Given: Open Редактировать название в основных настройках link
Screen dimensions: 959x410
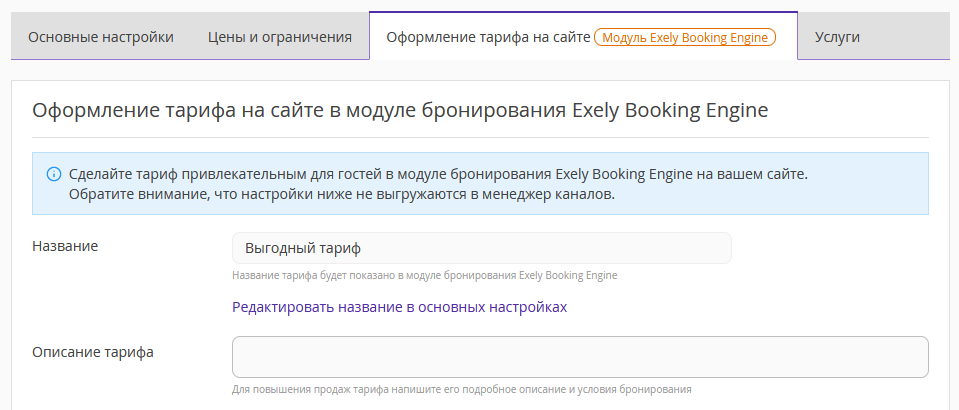Looking at the screenshot, I should pyautogui.click(x=399, y=307).
